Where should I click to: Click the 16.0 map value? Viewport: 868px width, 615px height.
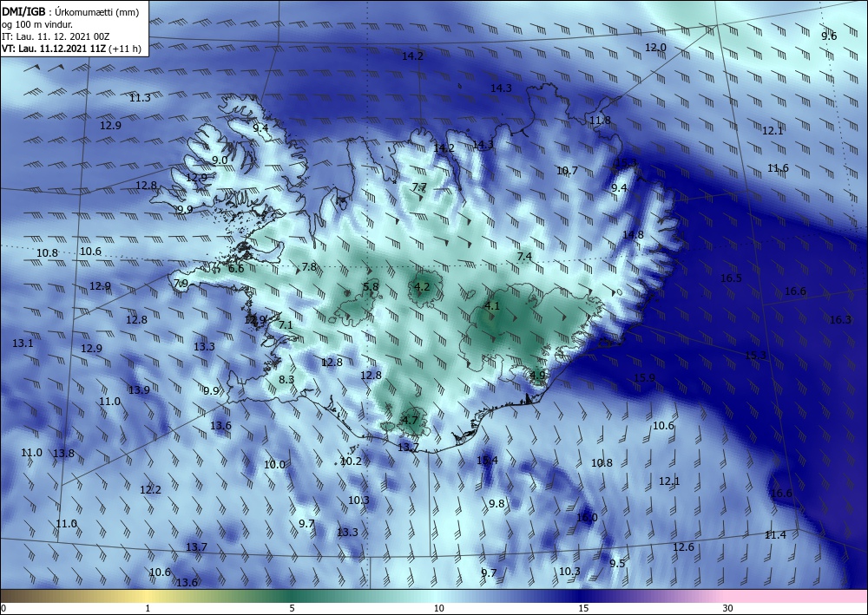coord(587,518)
